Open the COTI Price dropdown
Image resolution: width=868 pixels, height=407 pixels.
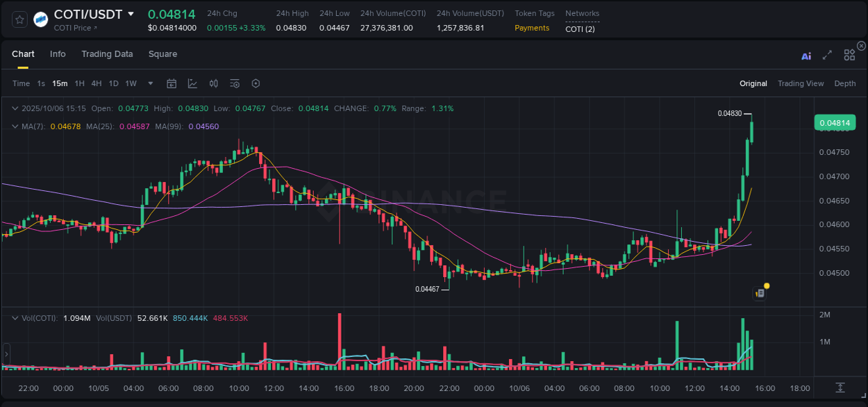(x=74, y=28)
